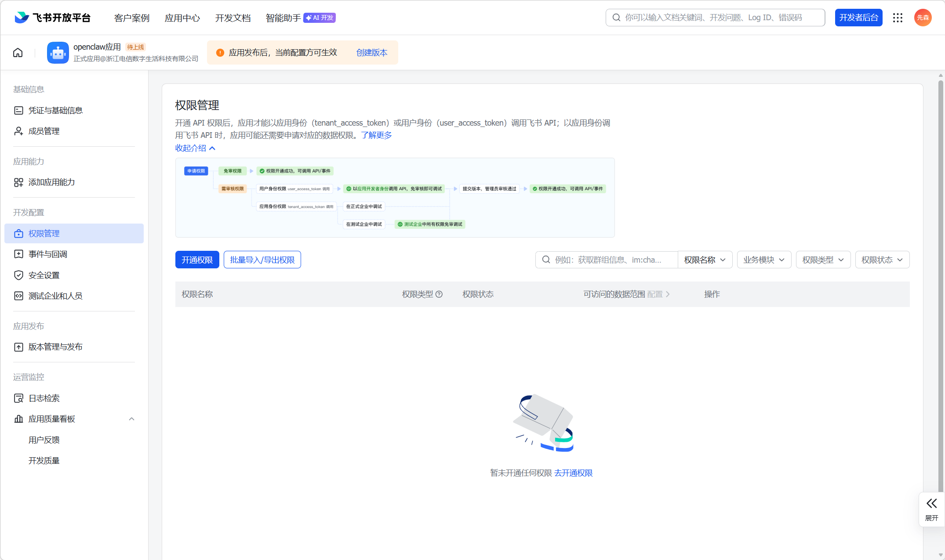
Task: Click the double-arrow 展开 panel icon
Action: (931, 503)
